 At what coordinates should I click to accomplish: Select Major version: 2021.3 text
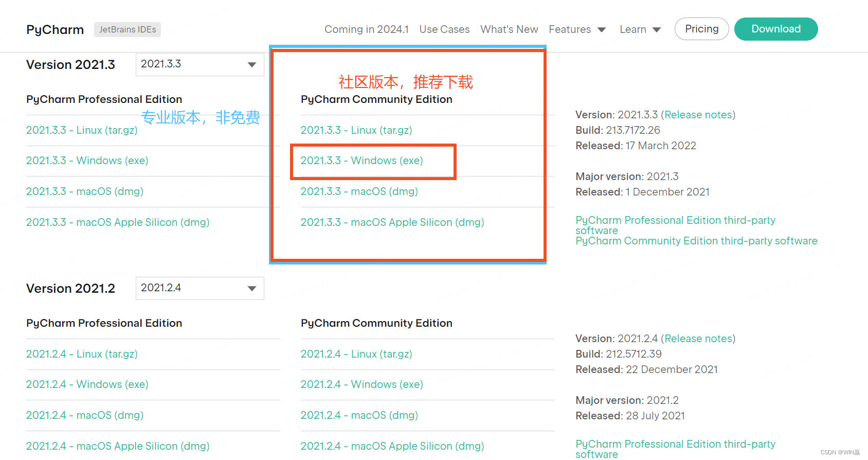point(627,176)
